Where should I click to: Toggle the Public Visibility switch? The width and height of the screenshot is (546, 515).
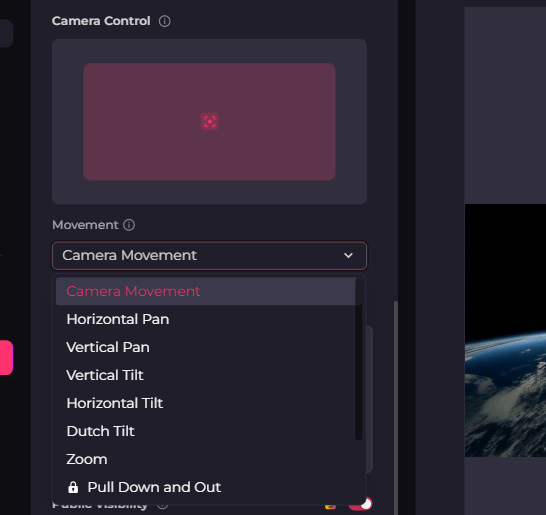click(x=360, y=504)
